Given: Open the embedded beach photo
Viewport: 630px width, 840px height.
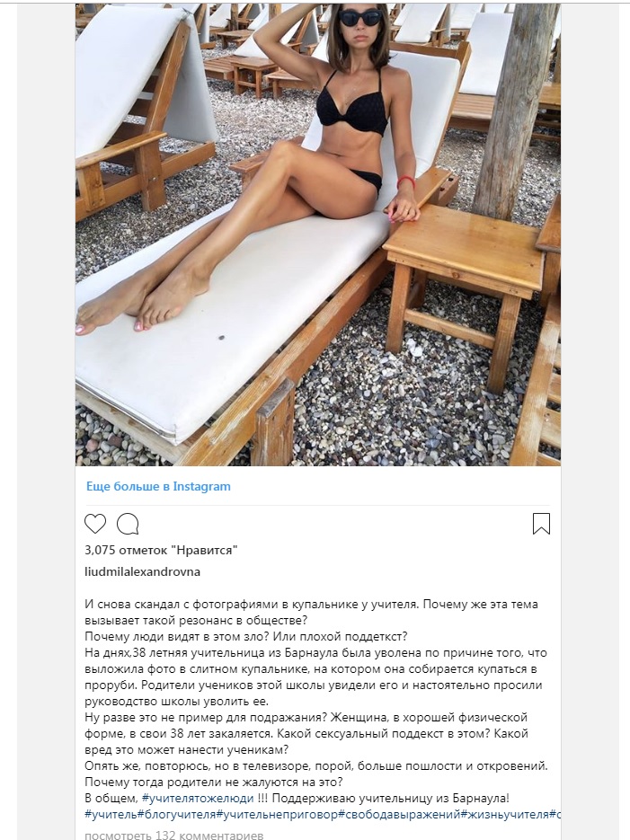Looking at the screenshot, I should (x=317, y=234).
